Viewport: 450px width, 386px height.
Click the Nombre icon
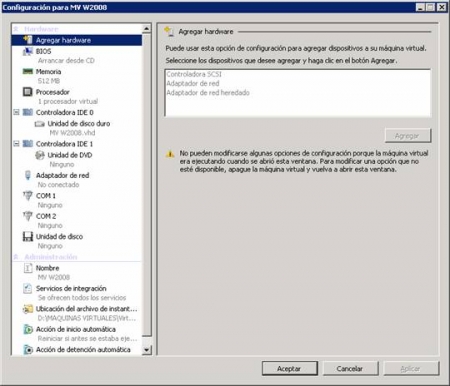[28, 268]
